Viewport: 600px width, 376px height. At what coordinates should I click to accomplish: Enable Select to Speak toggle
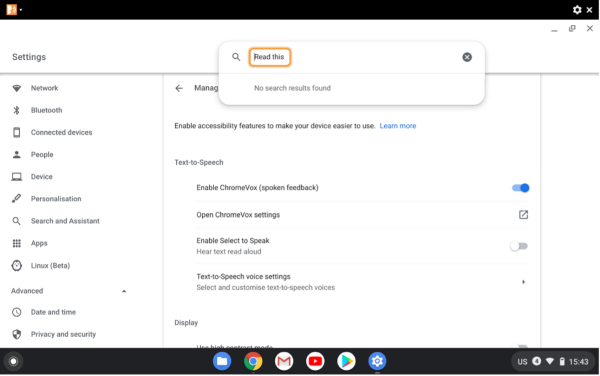[519, 246]
